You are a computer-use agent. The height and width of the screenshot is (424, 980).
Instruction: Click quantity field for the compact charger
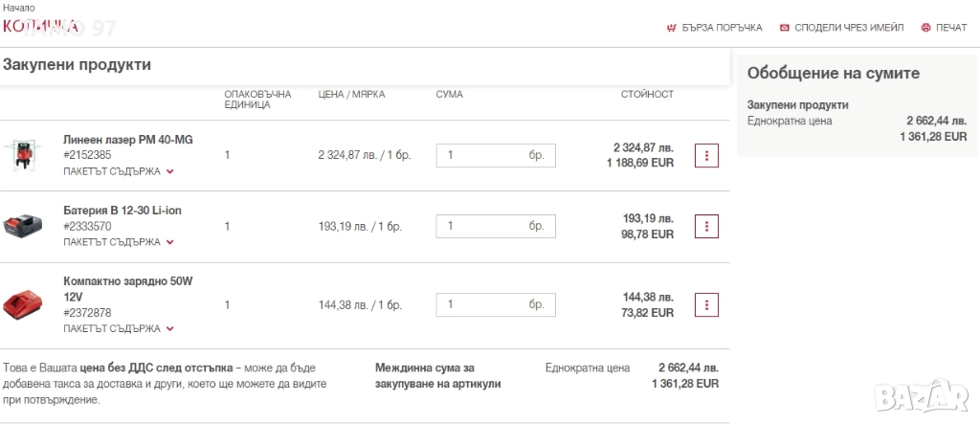[483, 304]
